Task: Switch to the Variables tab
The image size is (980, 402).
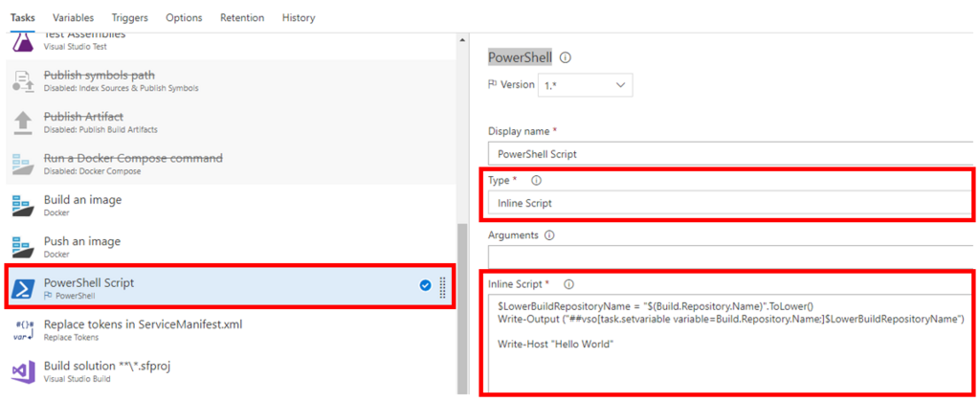Action: pyautogui.click(x=73, y=17)
